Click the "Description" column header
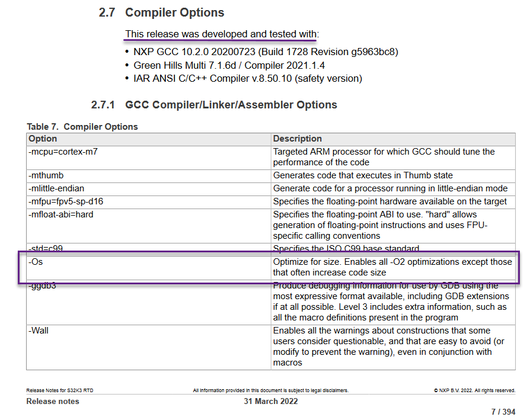The width and height of the screenshot is (527, 420). point(298,139)
